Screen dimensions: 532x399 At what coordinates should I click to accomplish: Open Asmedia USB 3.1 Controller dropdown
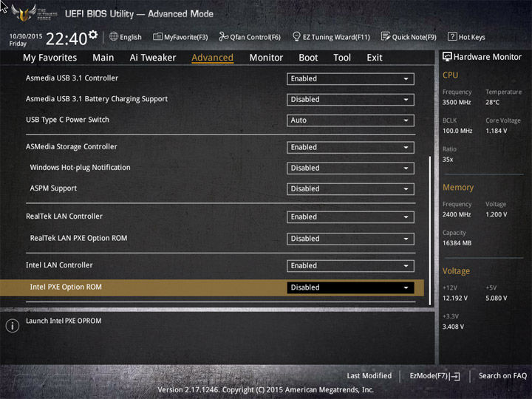[350, 79]
